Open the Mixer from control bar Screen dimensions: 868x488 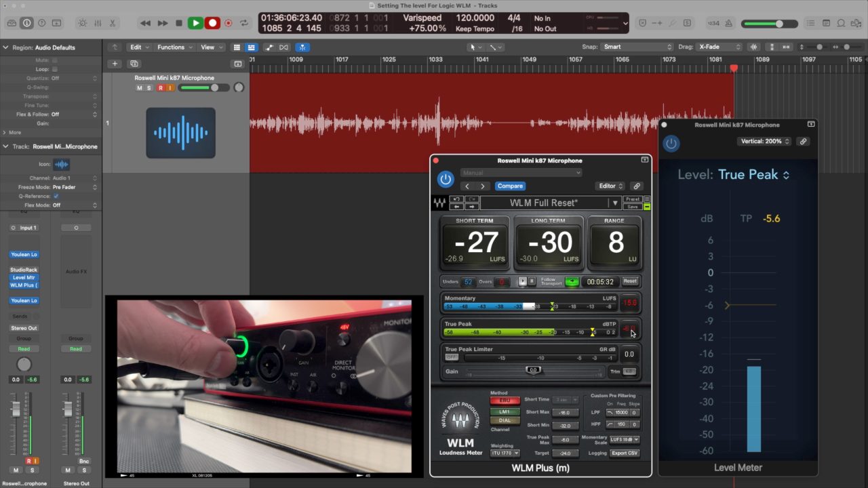click(x=98, y=23)
